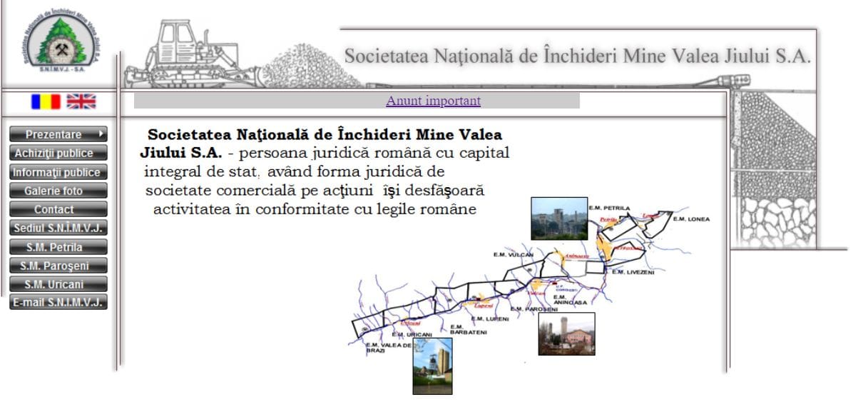Open the Informaţii publice menu item
868x412 pixels.
(58, 172)
